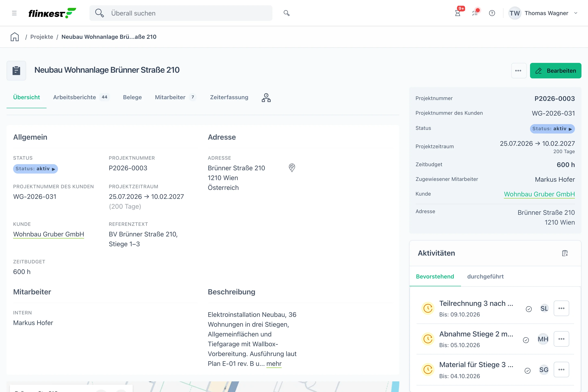588x392 pixels.
Task: Open the task list icon in header
Action: 475,13
